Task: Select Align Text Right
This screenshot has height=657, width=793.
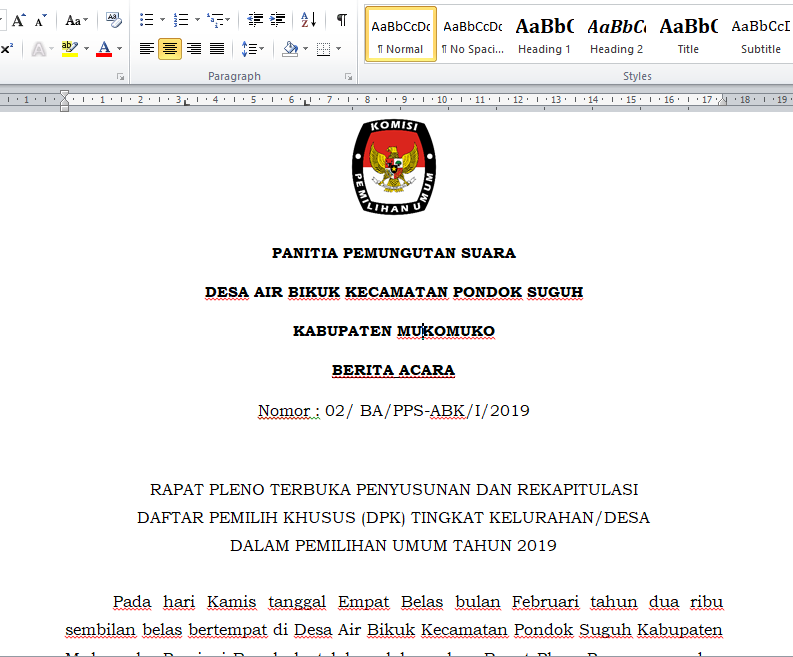Action: point(194,49)
